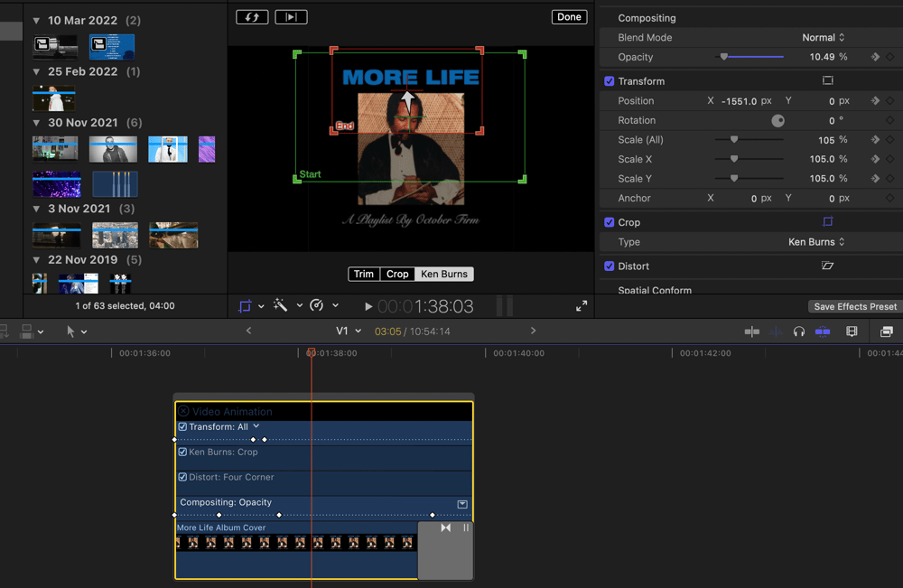Turn the Rotation dial
903x588 pixels.
[x=777, y=120]
